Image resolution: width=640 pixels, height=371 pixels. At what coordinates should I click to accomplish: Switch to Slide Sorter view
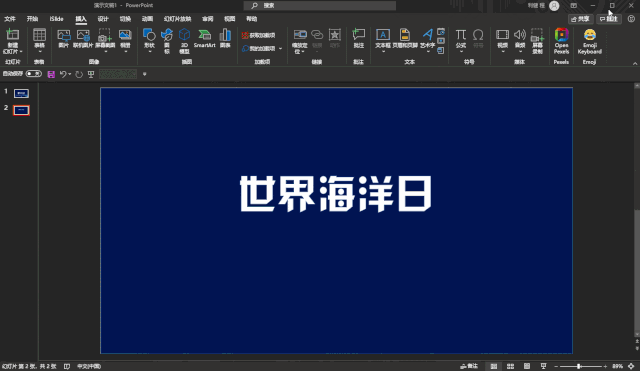pyautogui.click(x=510, y=366)
